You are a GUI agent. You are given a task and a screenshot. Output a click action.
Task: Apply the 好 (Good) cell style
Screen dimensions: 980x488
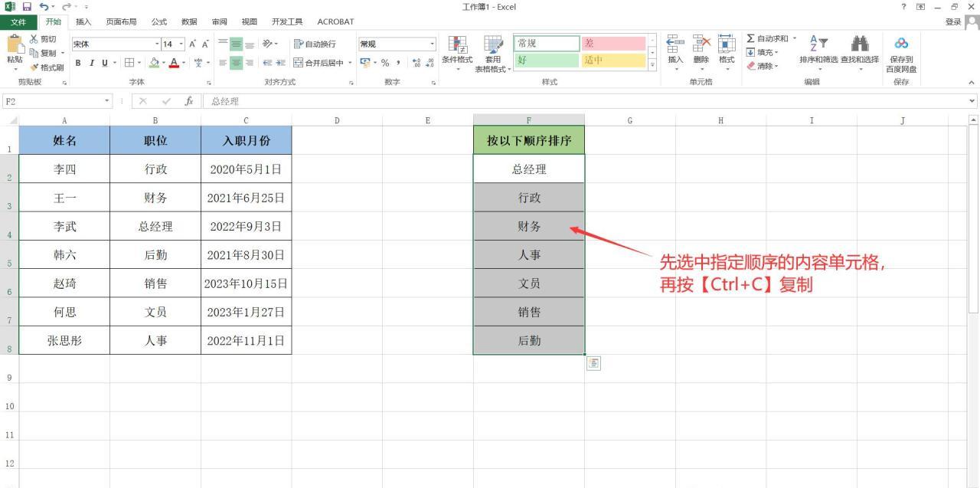point(547,61)
